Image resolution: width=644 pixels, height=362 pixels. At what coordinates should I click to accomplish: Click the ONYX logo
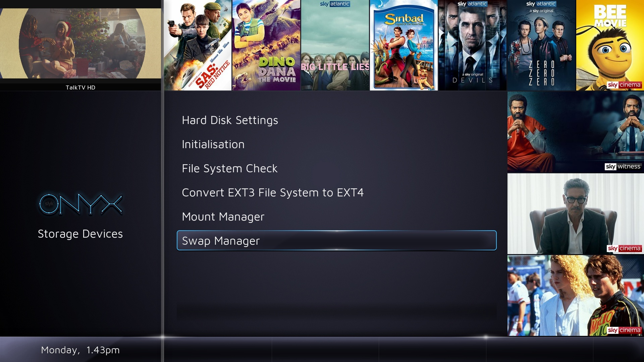pyautogui.click(x=80, y=204)
